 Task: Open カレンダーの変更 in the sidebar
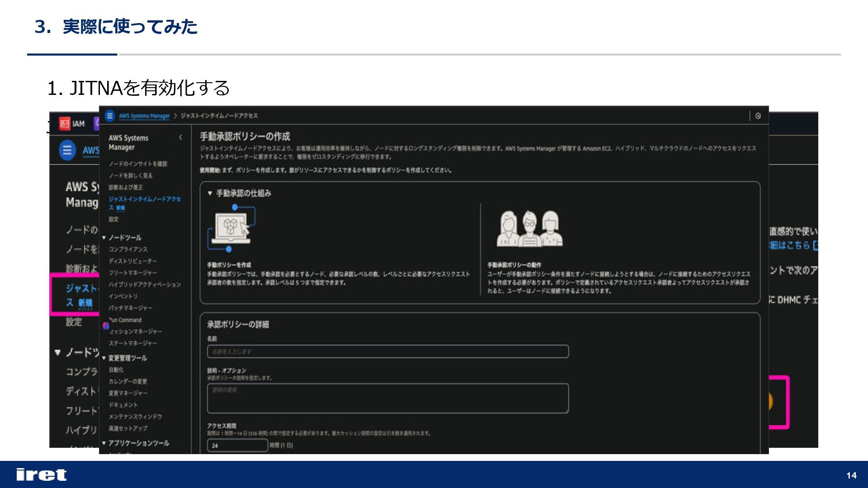click(x=128, y=381)
